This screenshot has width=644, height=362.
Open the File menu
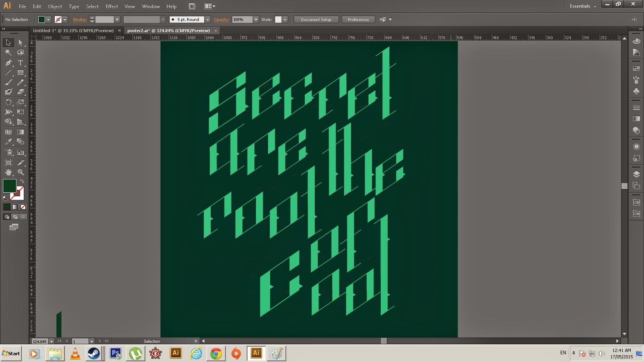click(23, 6)
